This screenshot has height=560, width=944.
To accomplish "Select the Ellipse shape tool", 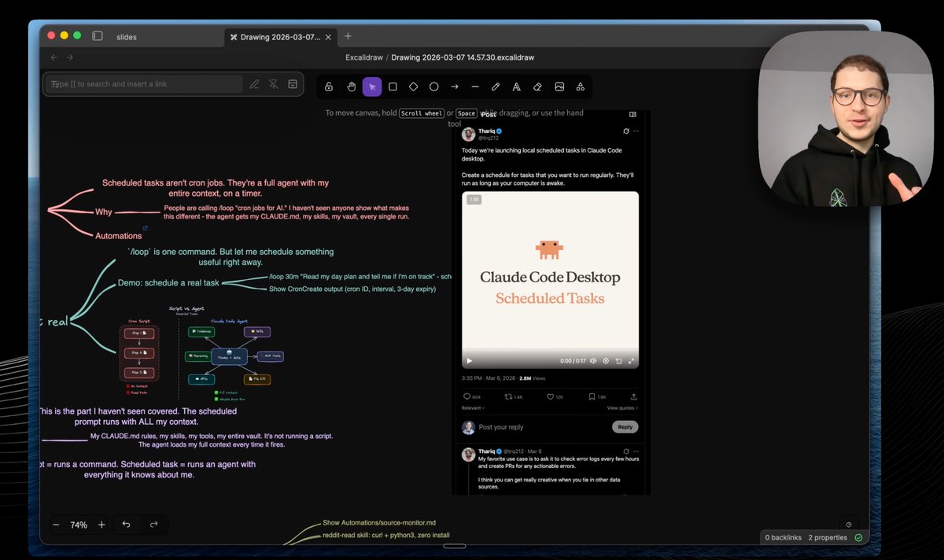I will pyautogui.click(x=433, y=87).
